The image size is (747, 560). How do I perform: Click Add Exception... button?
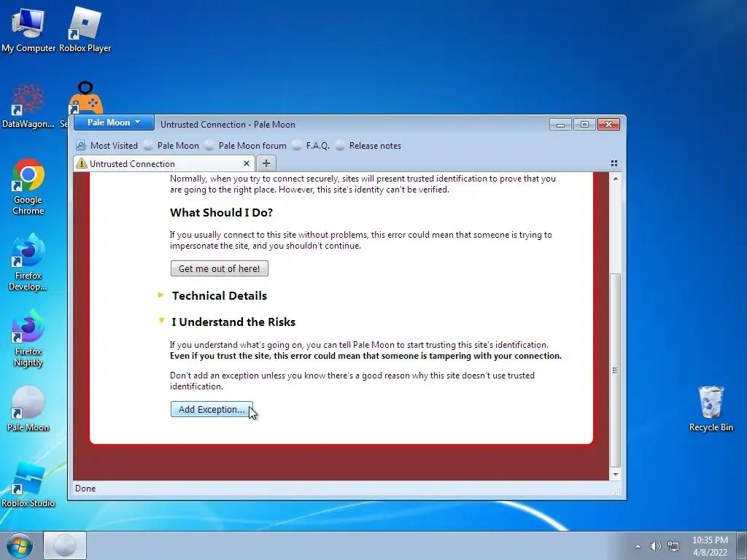pos(212,410)
